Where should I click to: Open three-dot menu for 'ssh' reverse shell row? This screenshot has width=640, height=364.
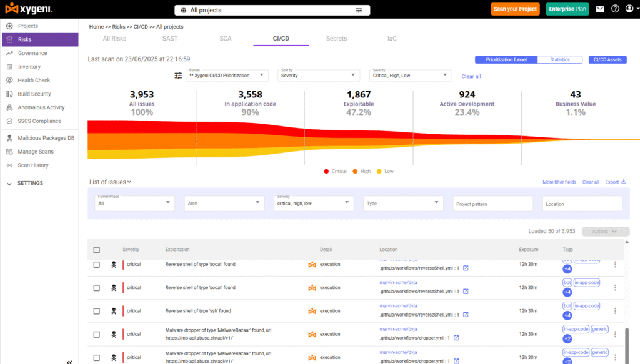coord(615,311)
